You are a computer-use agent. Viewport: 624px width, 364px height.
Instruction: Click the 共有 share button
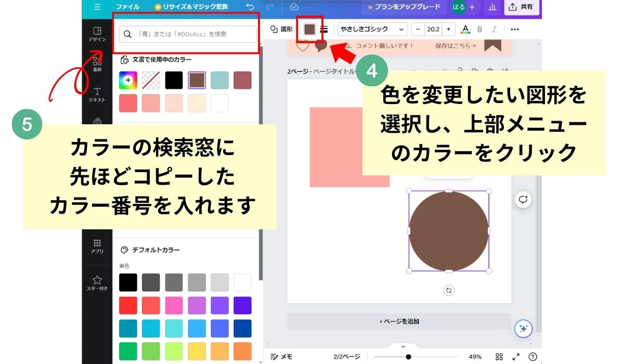click(522, 7)
